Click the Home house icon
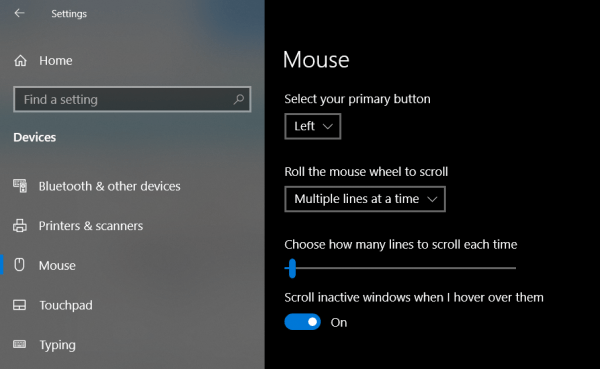This screenshot has width=600, height=369. (20, 60)
